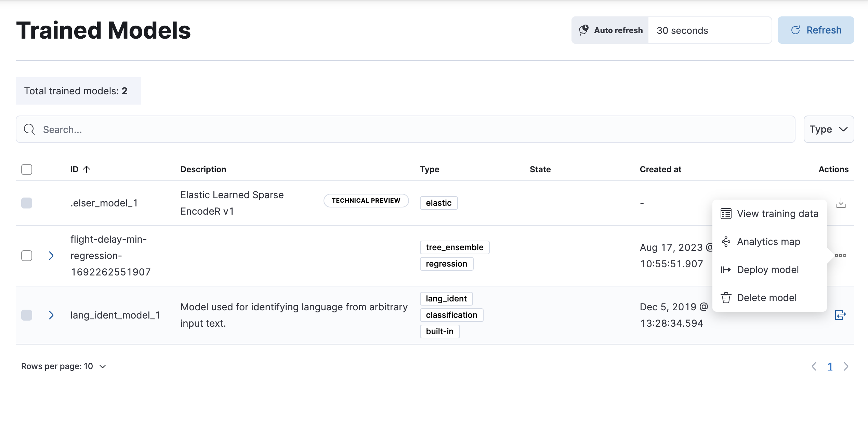
Task: Click the export icon on lang_ident_model_1 row
Action: [840, 315]
